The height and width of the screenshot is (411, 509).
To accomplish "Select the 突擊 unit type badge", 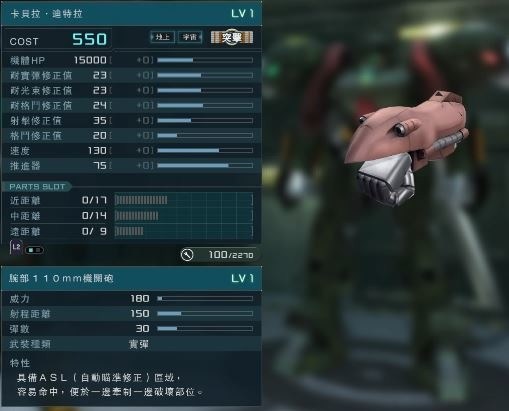I will coord(232,37).
